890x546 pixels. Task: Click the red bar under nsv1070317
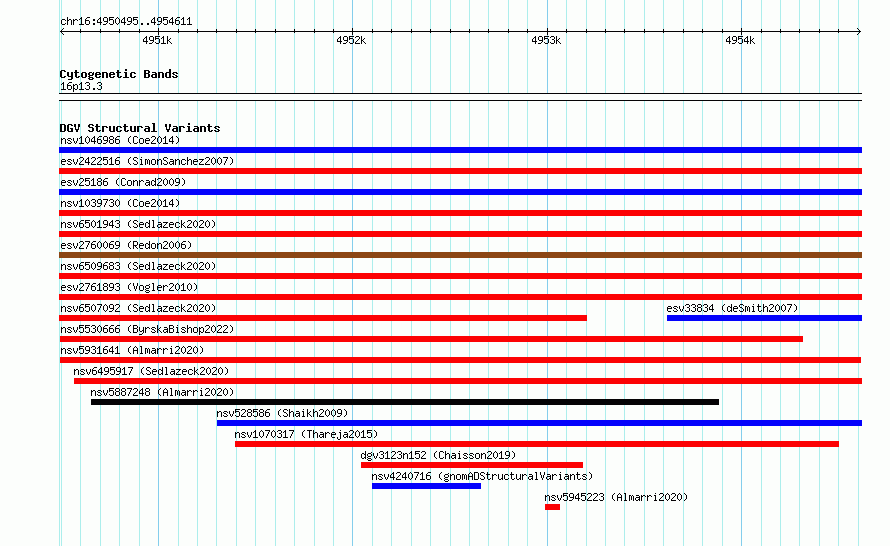click(x=537, y=444)
